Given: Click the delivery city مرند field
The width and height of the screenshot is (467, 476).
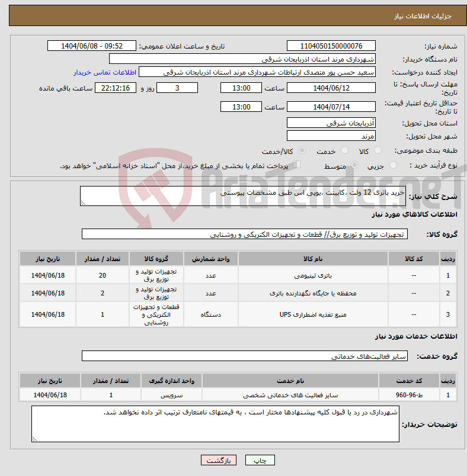Looking at the screenshot, I should point(331,136).
